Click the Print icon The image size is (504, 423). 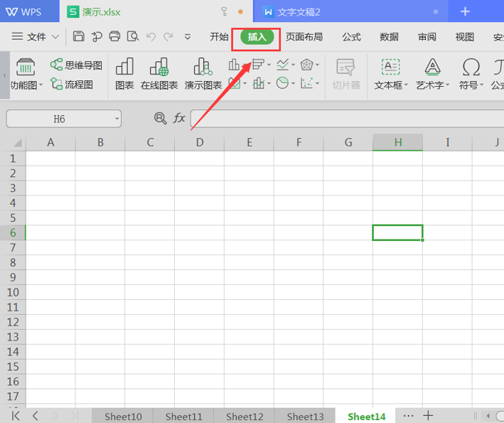[x=114, y=37]
